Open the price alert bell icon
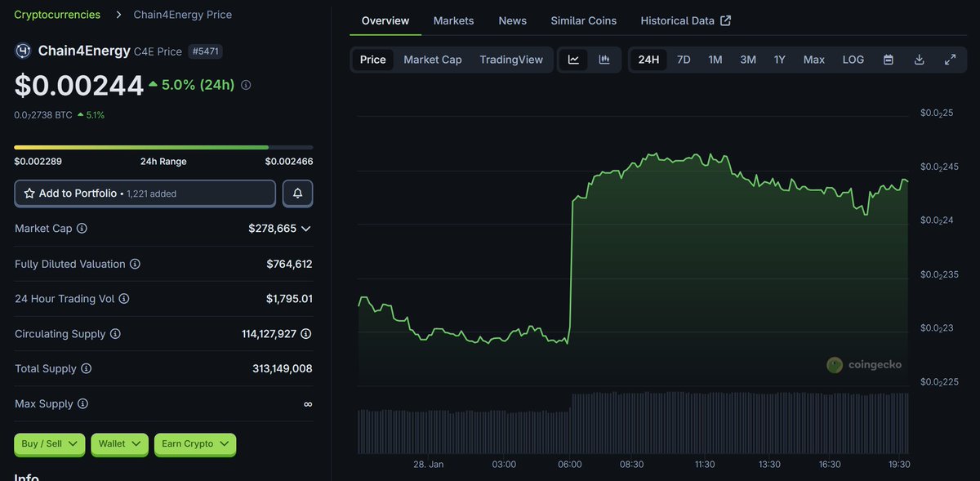 coord(297,194)
